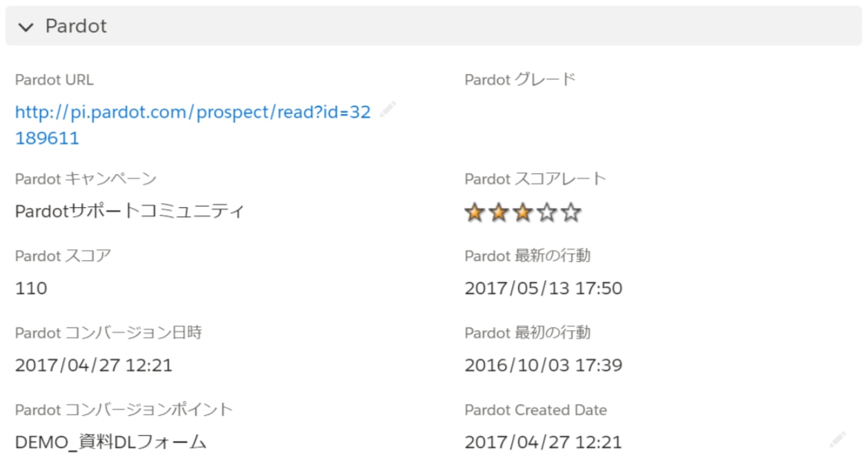This screenshot has height=473, width=868.
Task: Click the Pardot section header title
Action: pos(76,26)
